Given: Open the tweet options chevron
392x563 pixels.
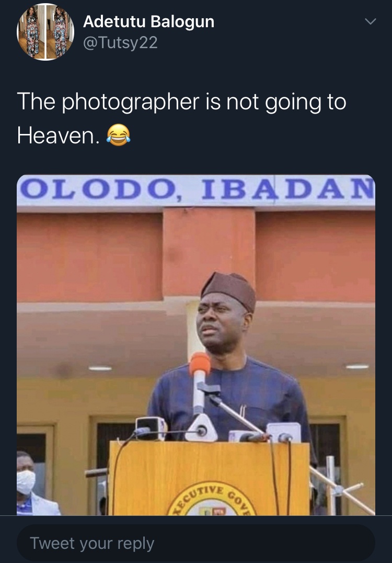Looking at the screenshot, I should point(371,21).
